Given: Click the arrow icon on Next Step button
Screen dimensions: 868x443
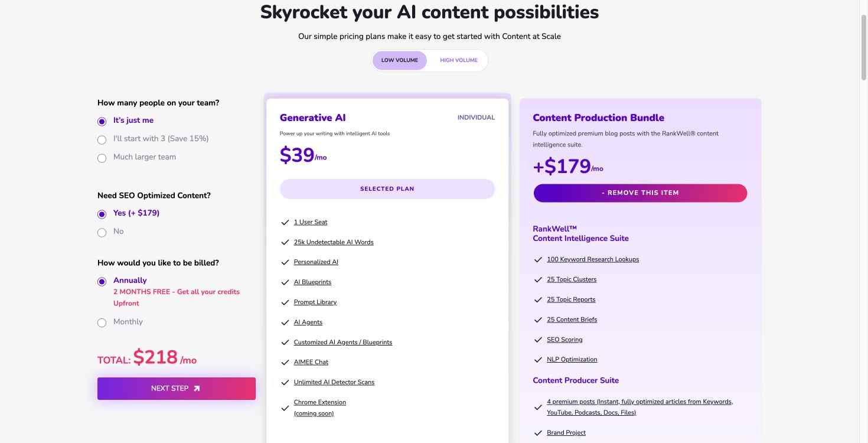Looking at the screenshot, I should tap(197, 389).
